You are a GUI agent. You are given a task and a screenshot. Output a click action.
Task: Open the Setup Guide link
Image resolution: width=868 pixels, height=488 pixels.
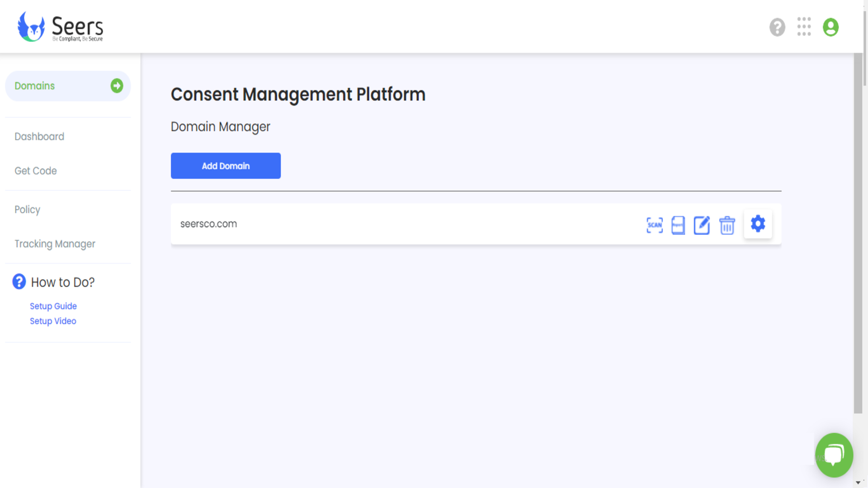53,306
